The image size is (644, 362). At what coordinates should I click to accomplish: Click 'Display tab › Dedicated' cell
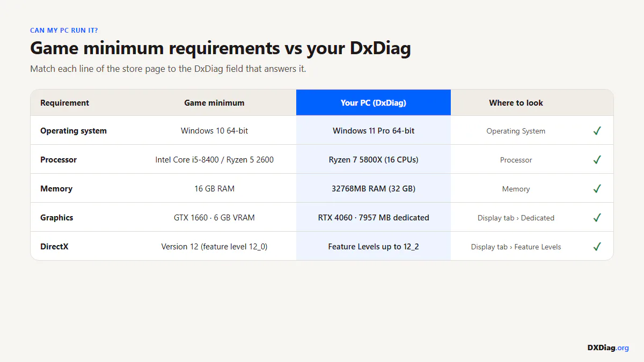click(x=516, y=218)
